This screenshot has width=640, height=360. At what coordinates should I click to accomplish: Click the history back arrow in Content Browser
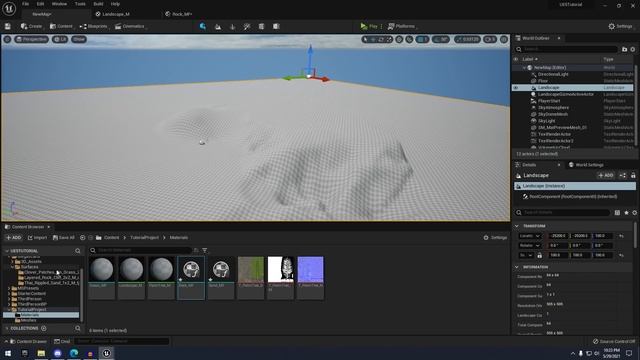click(82, 238)
